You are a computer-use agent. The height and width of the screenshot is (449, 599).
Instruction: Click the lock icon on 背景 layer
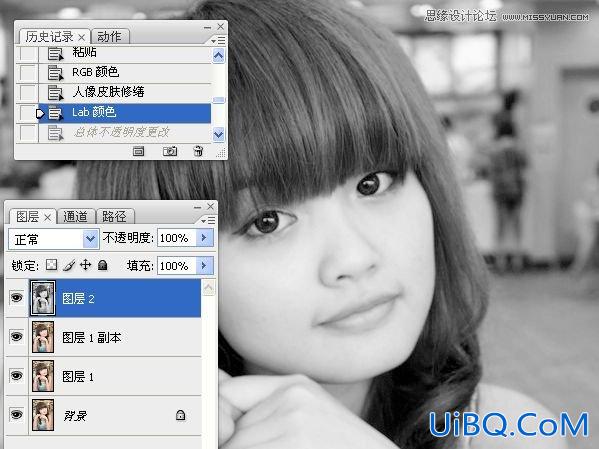(180, 415)
